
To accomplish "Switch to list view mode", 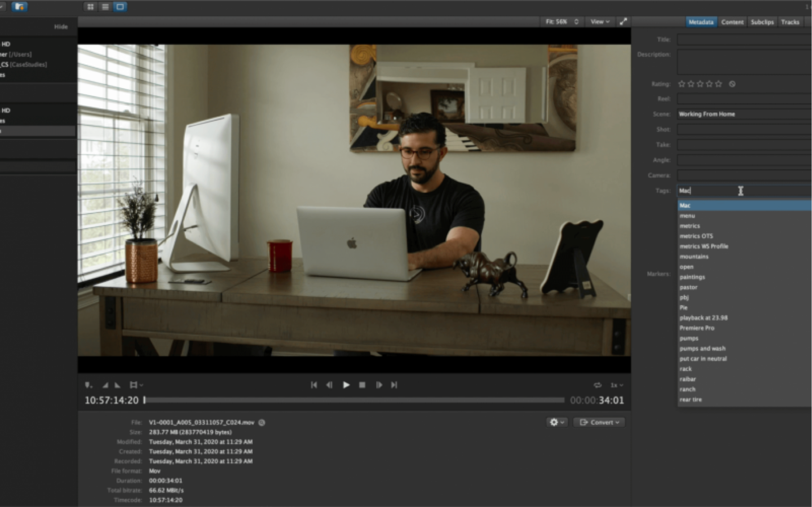I will click(x=105, y=7).
